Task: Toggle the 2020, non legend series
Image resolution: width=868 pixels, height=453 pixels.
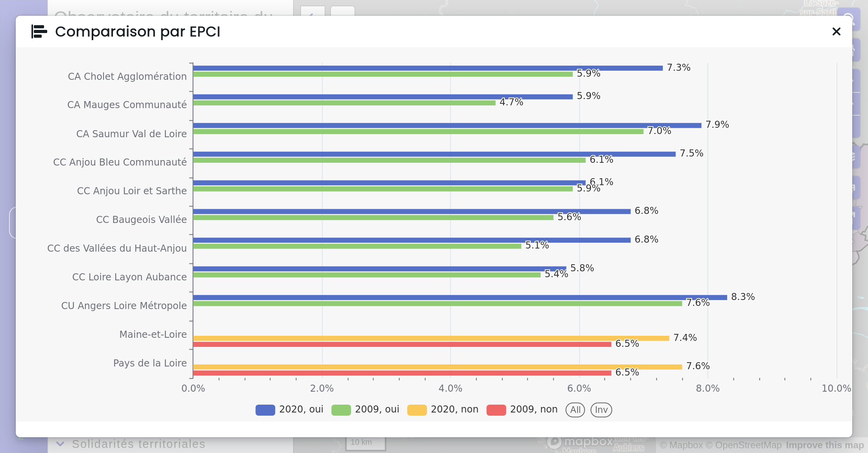Action: tap(443, 410)
